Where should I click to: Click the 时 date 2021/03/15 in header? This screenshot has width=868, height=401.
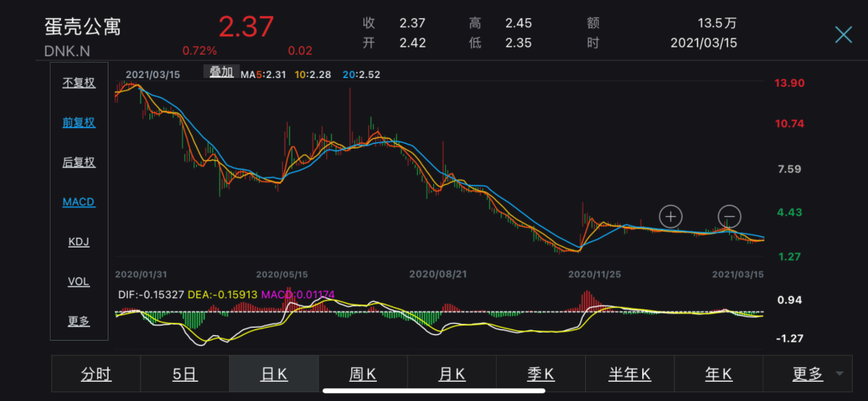pos(703,43)
